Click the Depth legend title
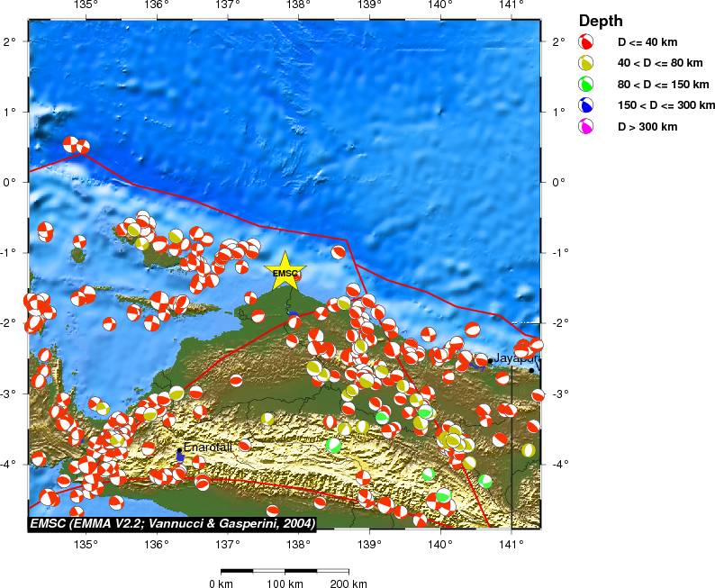715x588 pixels. coord(601,21)
